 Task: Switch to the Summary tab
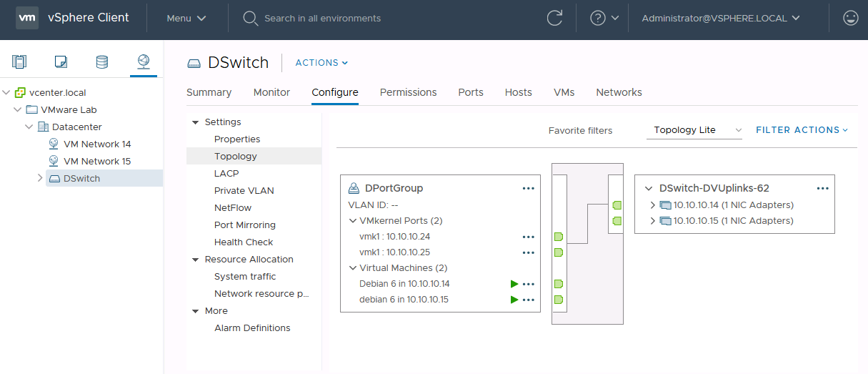pos(209,92)
